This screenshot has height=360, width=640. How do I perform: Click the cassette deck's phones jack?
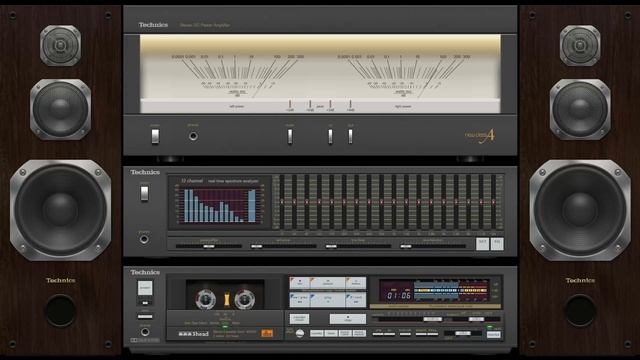pyautogui.click(x=144, y=332)
